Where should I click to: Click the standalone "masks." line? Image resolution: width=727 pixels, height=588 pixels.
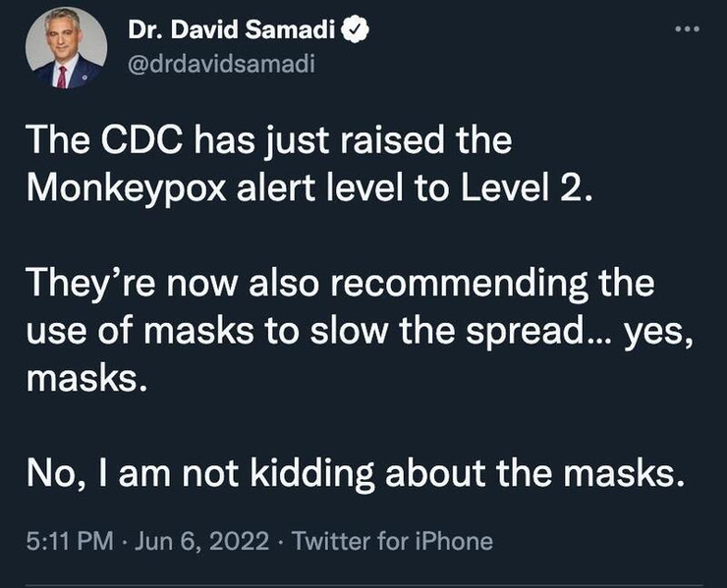[x=86, y=378]
